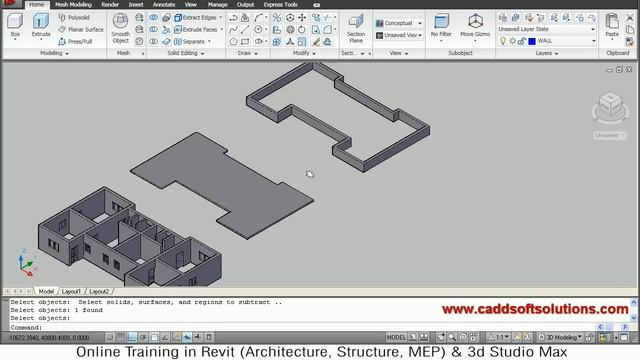Select the Extract Edges tool
Viewport: 640px width, 360px height.
click(195, 18)
